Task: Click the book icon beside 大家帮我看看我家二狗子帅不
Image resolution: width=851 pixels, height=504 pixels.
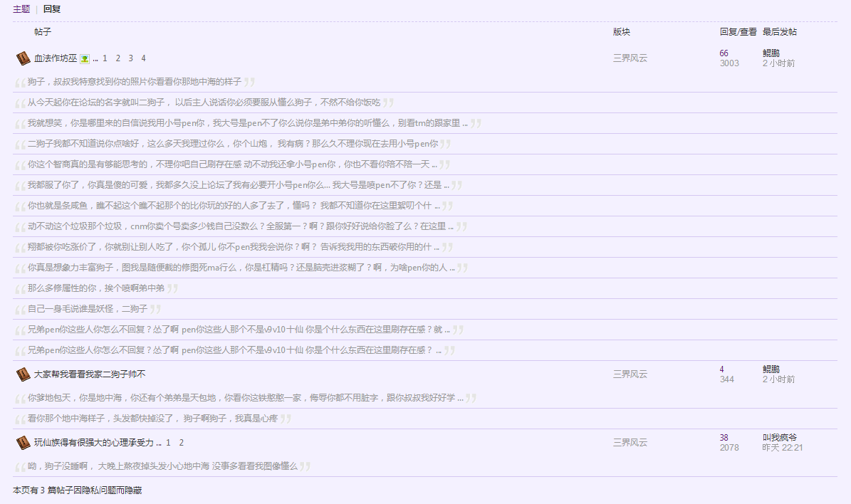Action: click(x=22, y=374)
